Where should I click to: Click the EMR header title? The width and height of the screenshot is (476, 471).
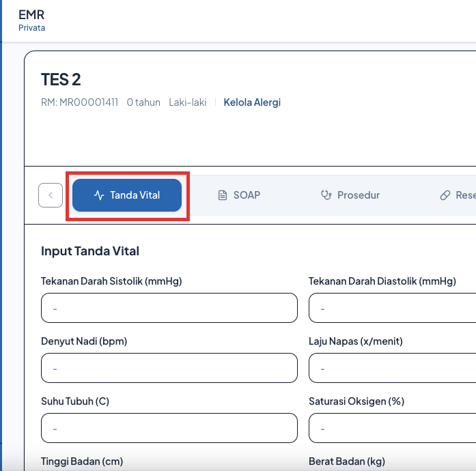[31, 14]
